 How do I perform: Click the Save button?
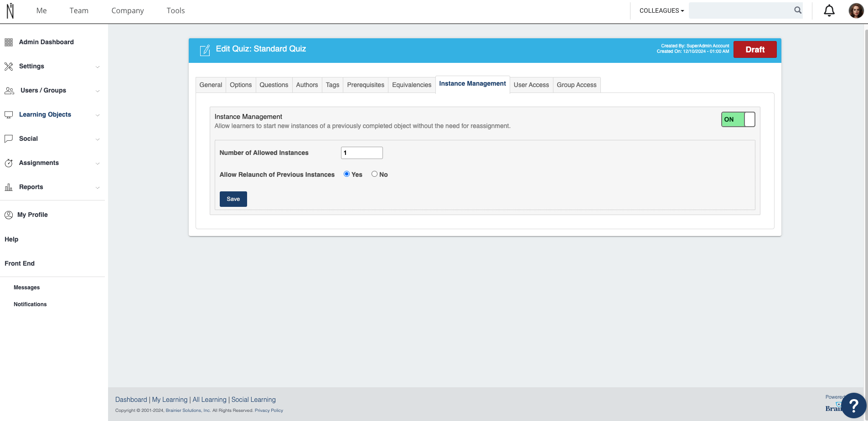click(233, 199)
